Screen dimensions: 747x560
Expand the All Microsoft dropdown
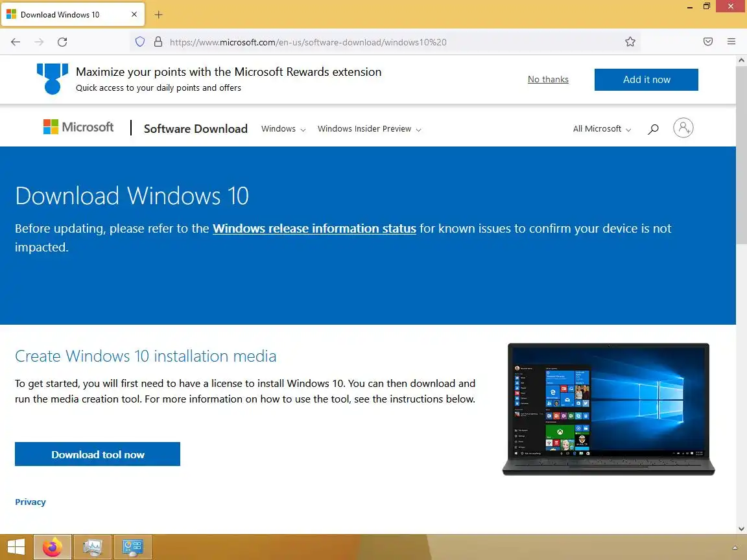602,128
